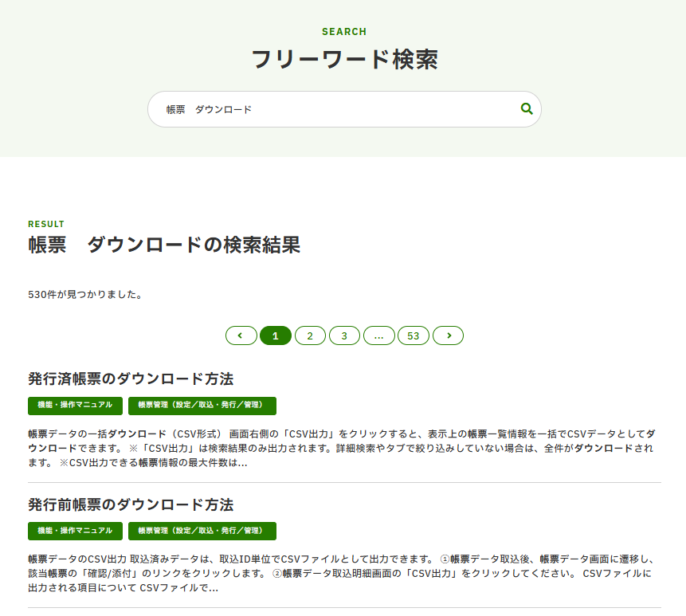Select page 1 in the pagination

click(x=276, y=335)
